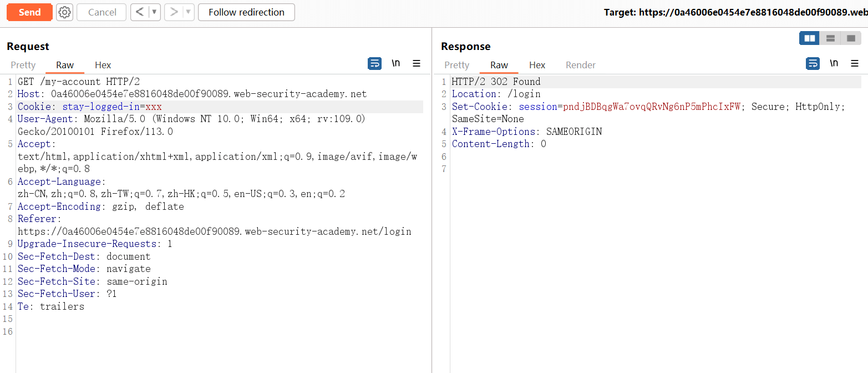Switch Request view to Pretty tab
The width and height of the screenshot is (868, 373).
click(23, 65)
